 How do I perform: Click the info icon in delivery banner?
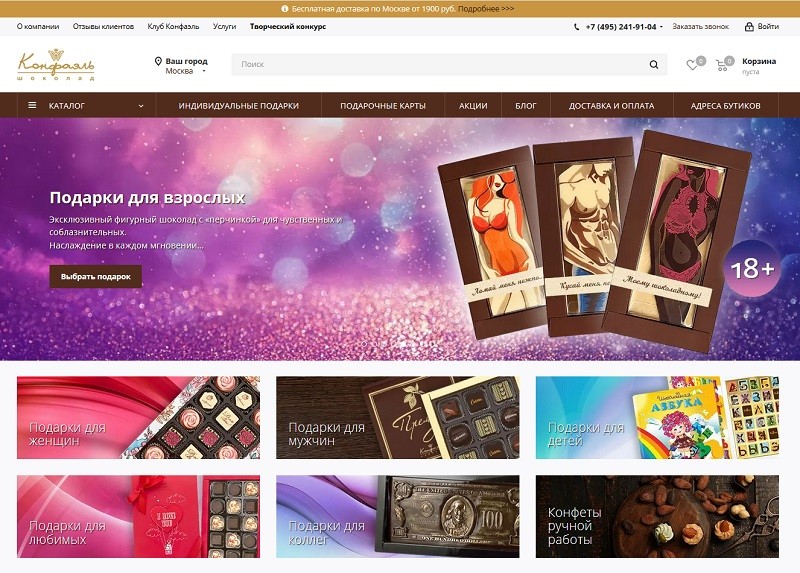[285, 9]
